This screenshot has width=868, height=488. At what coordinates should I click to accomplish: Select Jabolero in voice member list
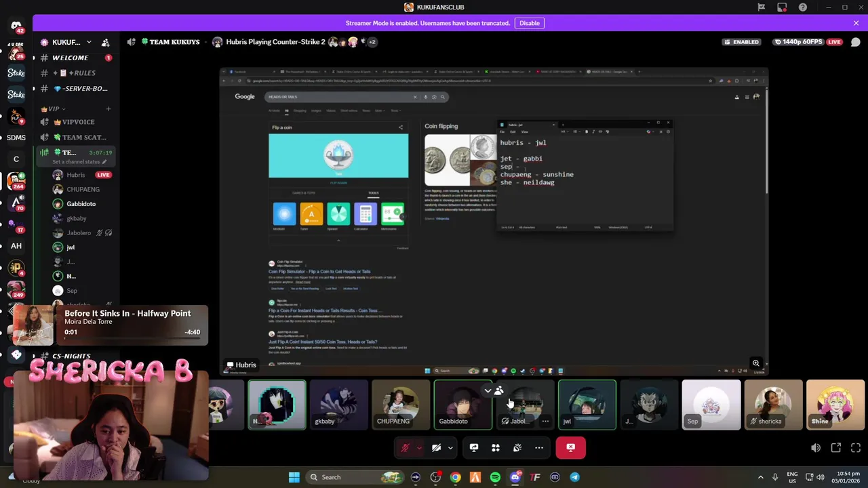click(81, 233)
